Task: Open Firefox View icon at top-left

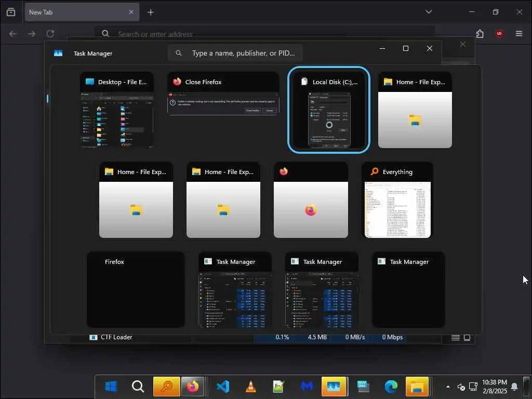Action: click(11, 12)
